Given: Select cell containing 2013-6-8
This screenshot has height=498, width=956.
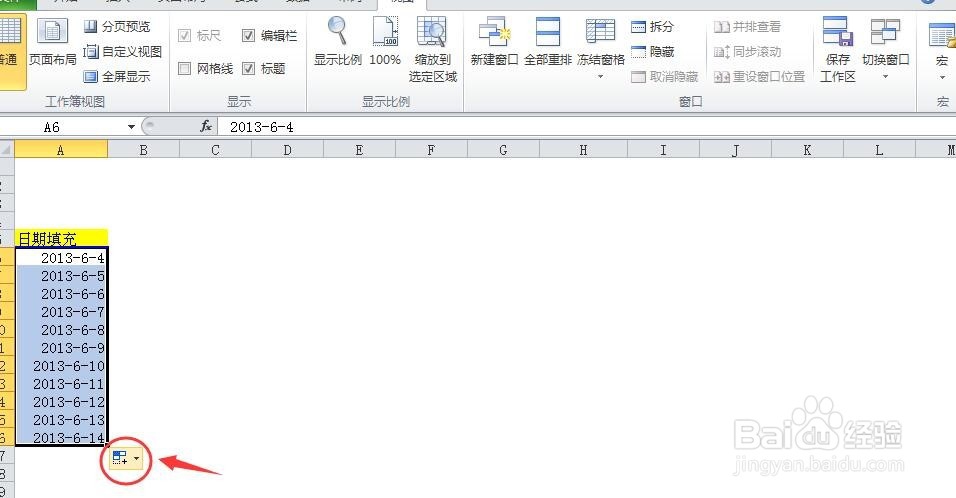Looking at the screenshot, I should pyautogui.click(x=61, y=330).
